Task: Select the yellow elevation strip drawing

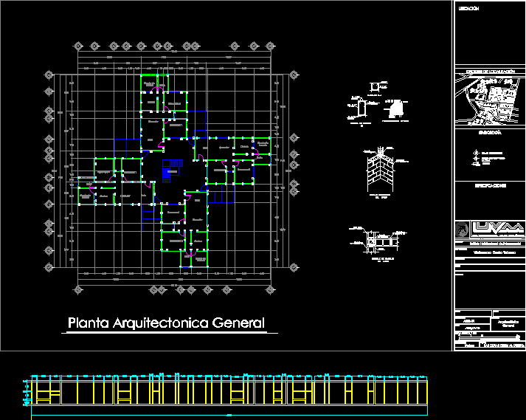Action: pyautogui.click(x=229, y=390)
